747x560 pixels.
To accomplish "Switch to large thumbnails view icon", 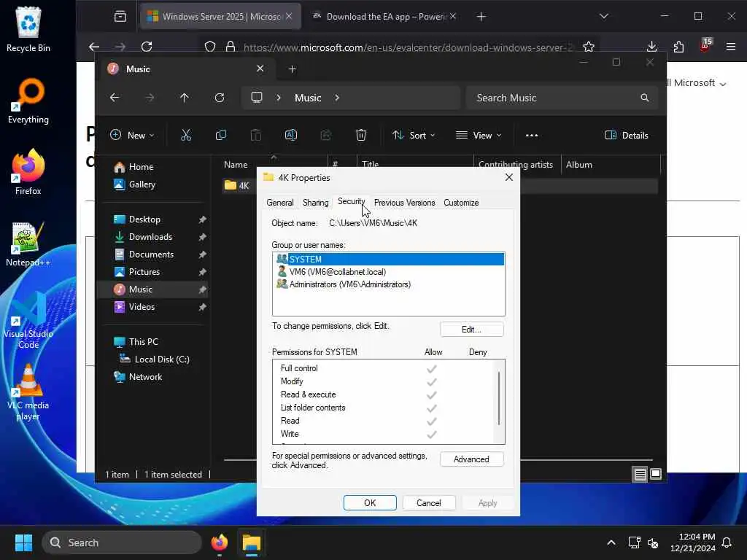I will [x=656, y=474].
